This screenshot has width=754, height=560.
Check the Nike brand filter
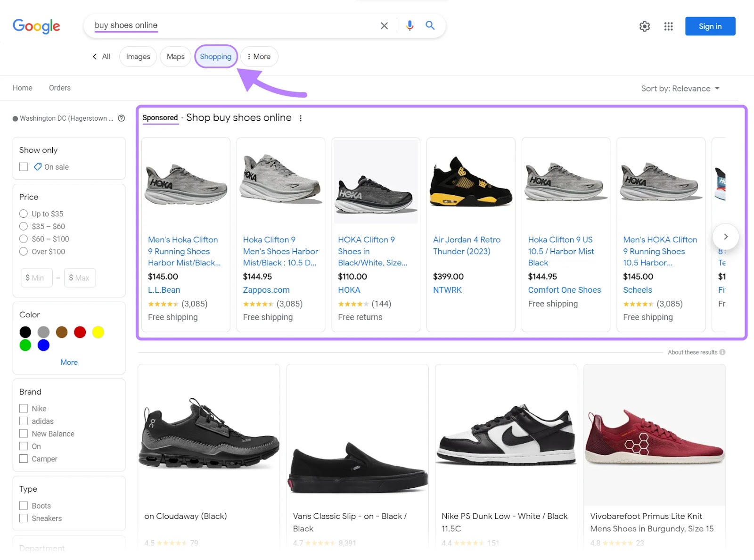(x=24, y=408)
